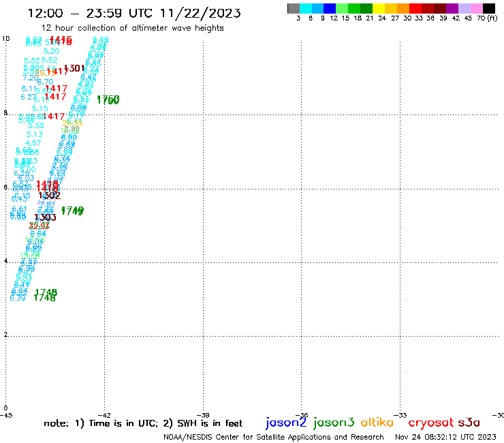Click the x-axis longitude label '-33'
Viewport: 504px width, 443px height.
[x=400, y=415]
